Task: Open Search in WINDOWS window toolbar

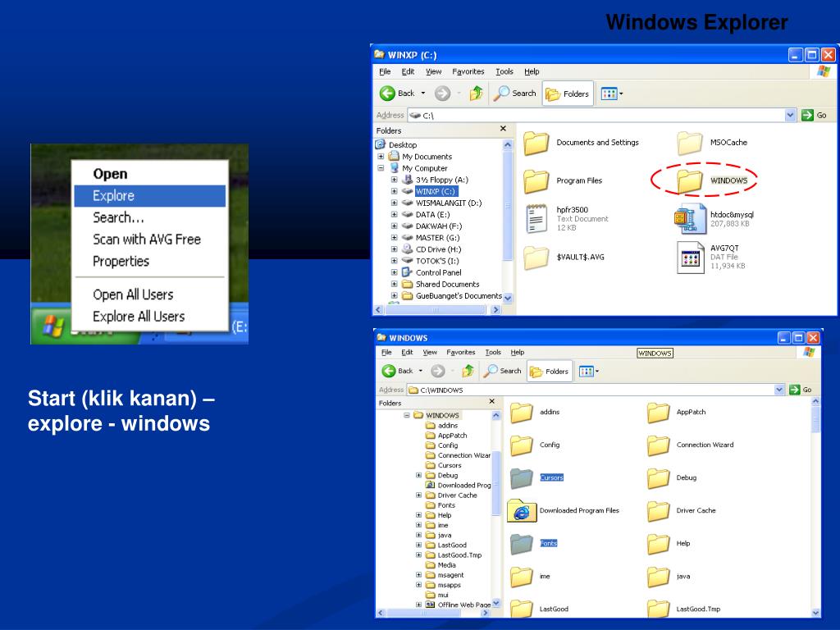Action: 503,371
